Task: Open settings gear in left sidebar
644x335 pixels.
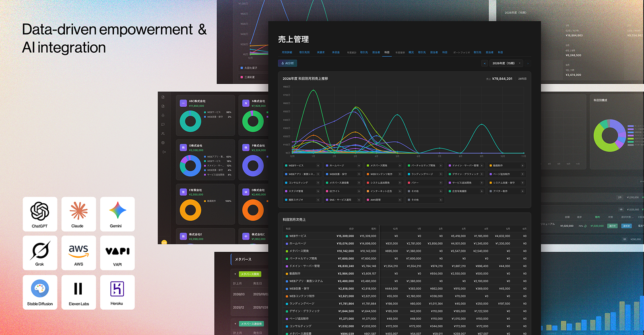Action: click(163, 143)
